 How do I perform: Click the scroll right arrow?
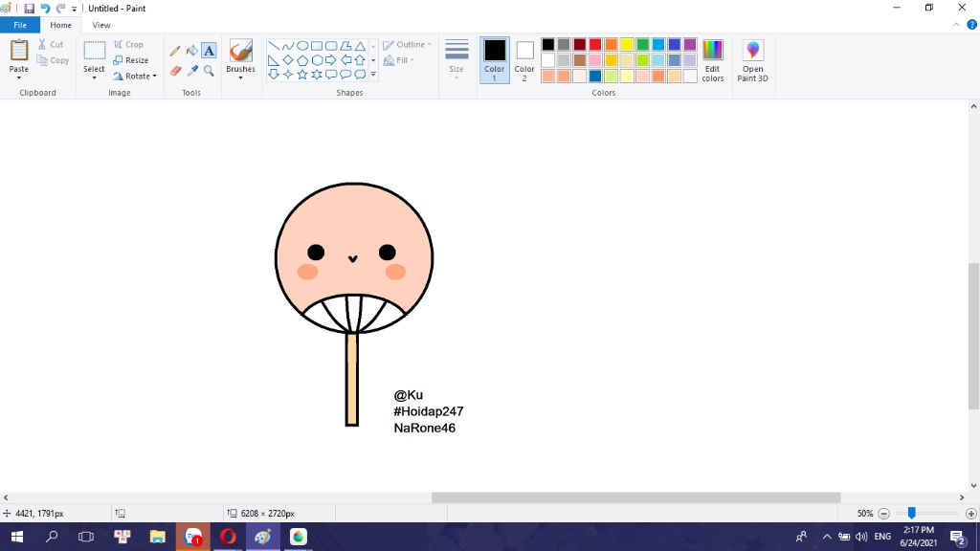coord(962,497)
